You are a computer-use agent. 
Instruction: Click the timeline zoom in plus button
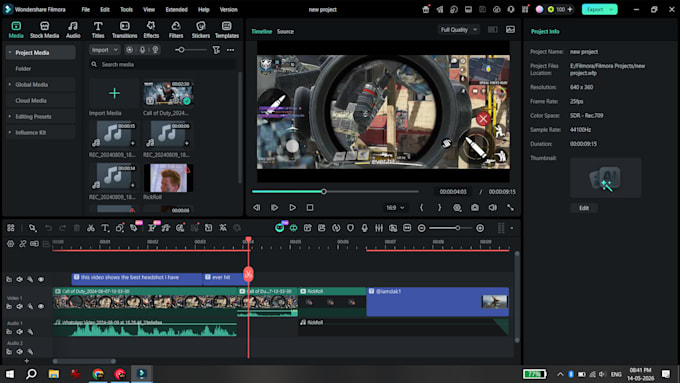tap(480, 228)
